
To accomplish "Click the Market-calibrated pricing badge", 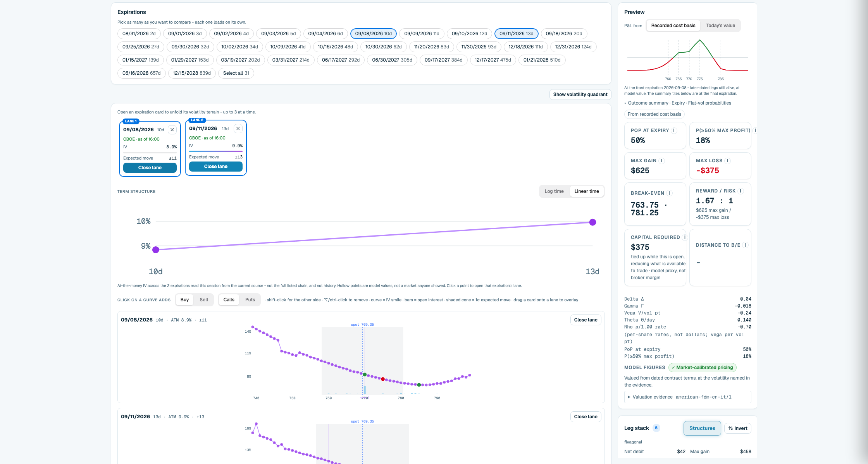I will [702, 368].
